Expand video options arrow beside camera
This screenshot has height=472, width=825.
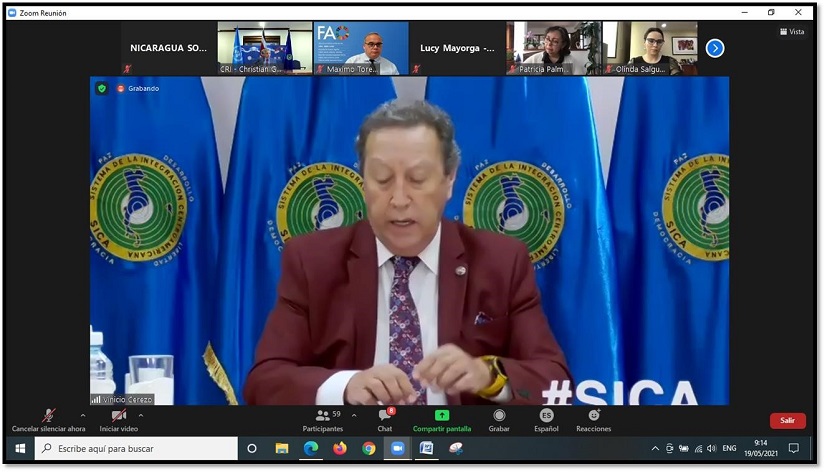140,416
